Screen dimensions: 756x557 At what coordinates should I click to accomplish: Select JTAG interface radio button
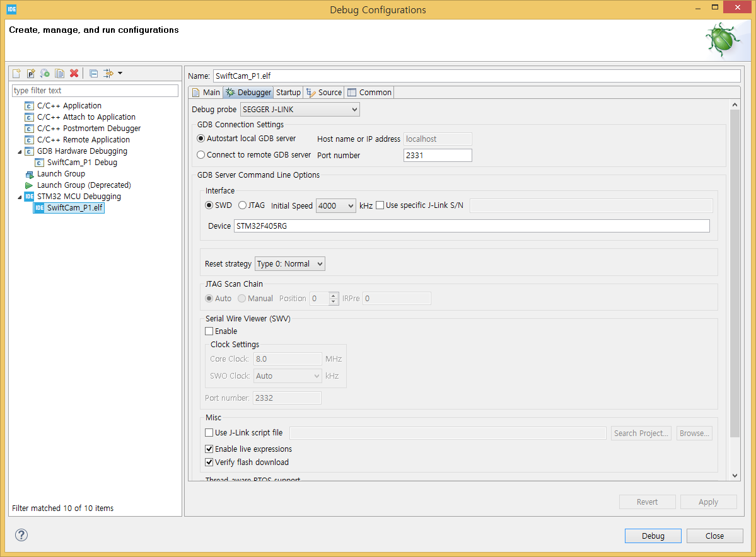click(x=243, y=205)
